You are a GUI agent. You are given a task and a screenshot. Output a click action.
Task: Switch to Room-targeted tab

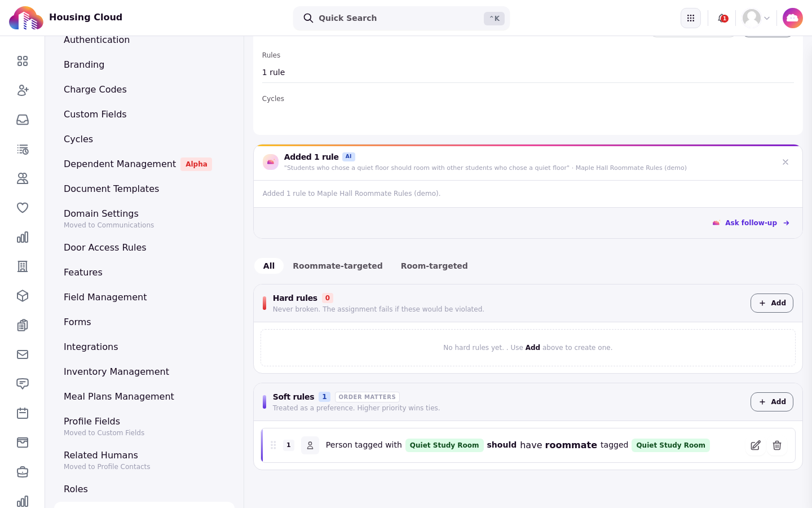tap(434, 266)
